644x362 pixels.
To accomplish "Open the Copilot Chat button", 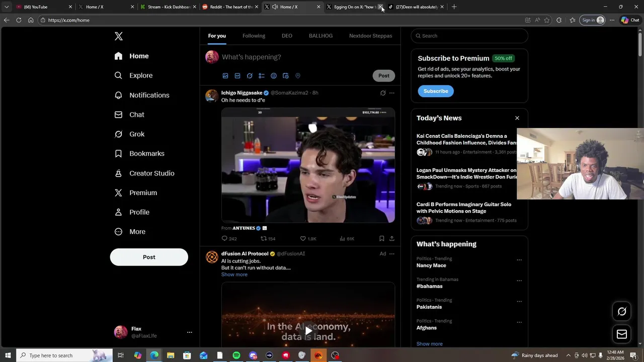I will tap(630, 20).
